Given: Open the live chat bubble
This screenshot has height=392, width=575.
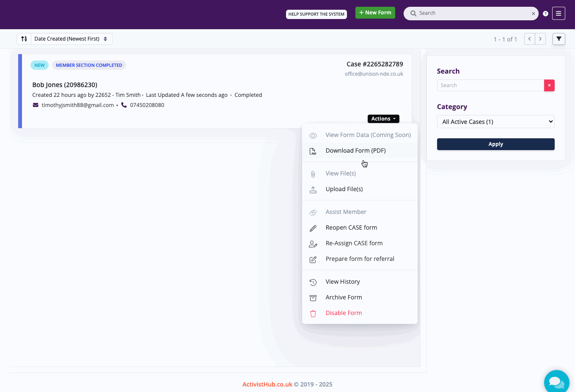Looking at the screenshot, I should pos(556,381).
